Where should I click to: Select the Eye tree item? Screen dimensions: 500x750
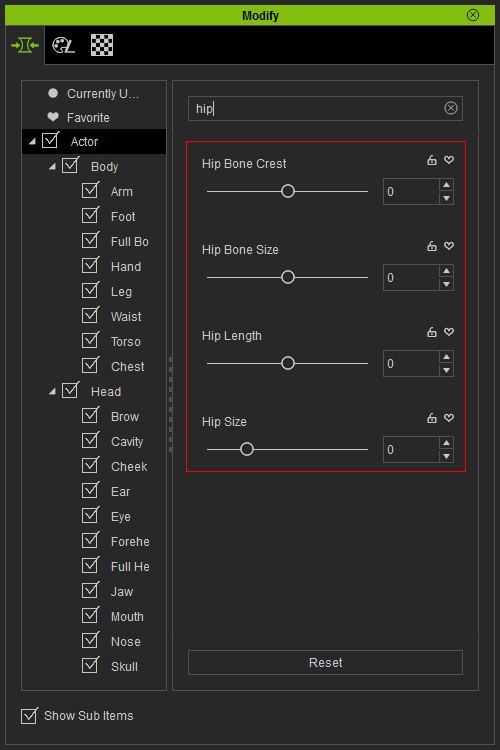click(x=121, y=517)
